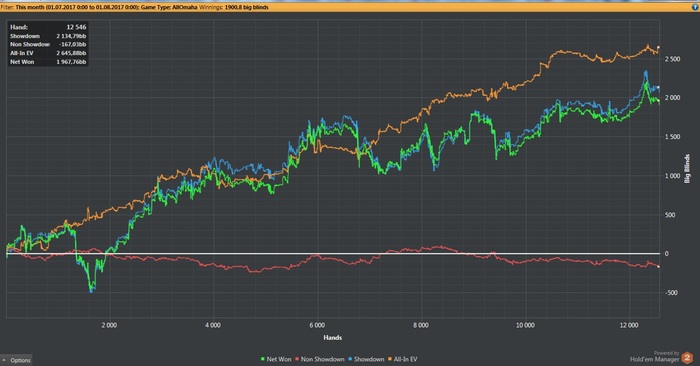The image size is (700, 366).
Task: Click the 'Powered by Hold'em Manager' text
Action: coord(654,356)
